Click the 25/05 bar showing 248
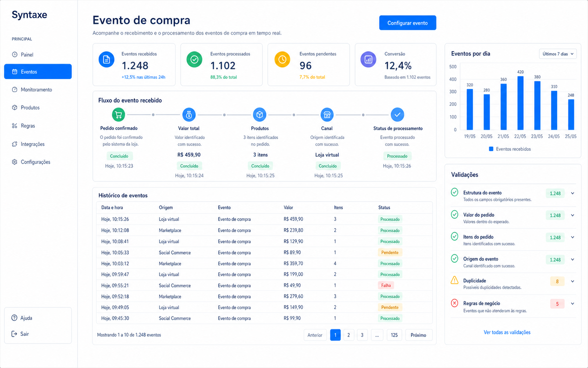This screenshot has height=368, width=588. point(571,114)
